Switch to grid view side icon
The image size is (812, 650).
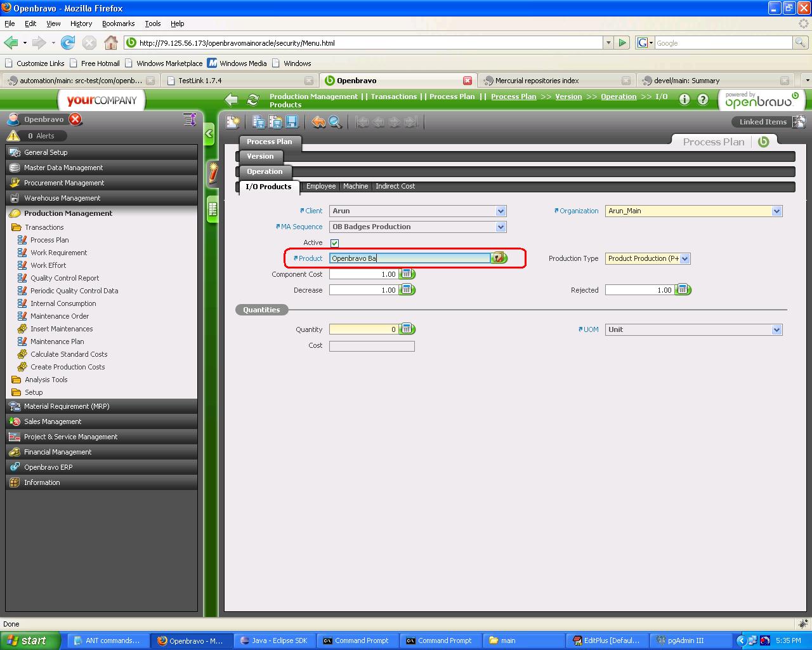click(x=213, y=209)
